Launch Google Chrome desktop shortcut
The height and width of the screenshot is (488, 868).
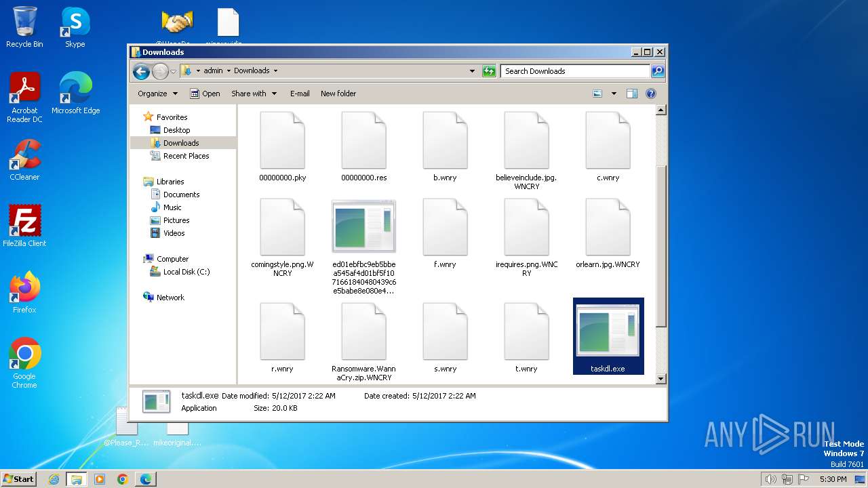[24, 363]
